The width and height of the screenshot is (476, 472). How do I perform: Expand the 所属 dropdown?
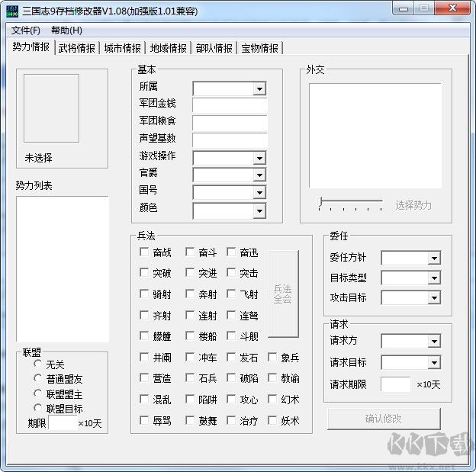[259, 89]
